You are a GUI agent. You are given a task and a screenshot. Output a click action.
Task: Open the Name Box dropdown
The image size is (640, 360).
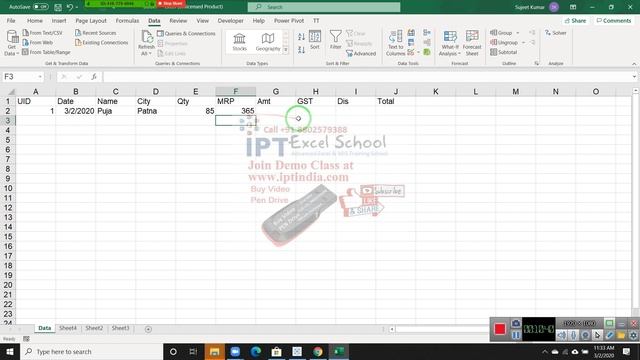click(40, 77)
